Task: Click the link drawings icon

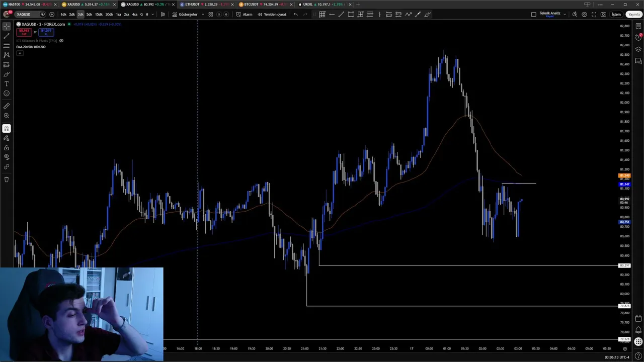Action: pyautogui.click(x=7, y=166)
